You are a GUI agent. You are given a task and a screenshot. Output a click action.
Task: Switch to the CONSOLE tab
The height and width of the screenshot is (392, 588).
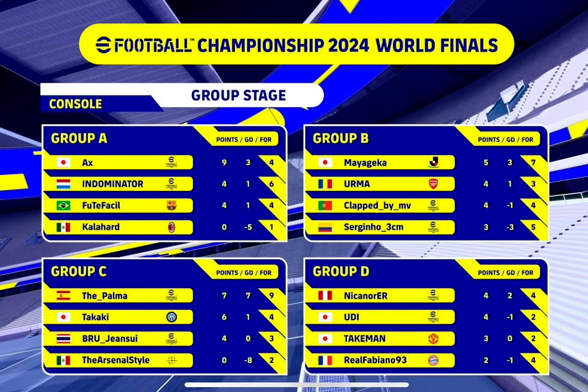[x=75, y=104]
